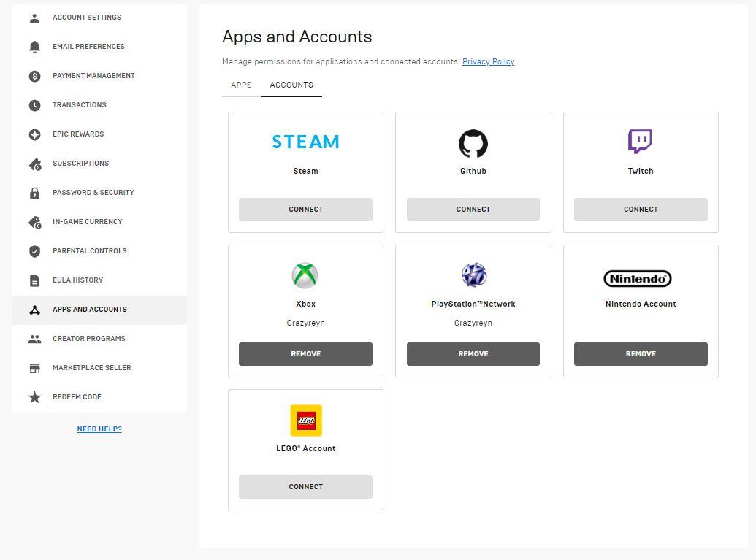756x560 pixels.
Task: Click the Password & Security lock icon
Action: (x=34, y=193)
